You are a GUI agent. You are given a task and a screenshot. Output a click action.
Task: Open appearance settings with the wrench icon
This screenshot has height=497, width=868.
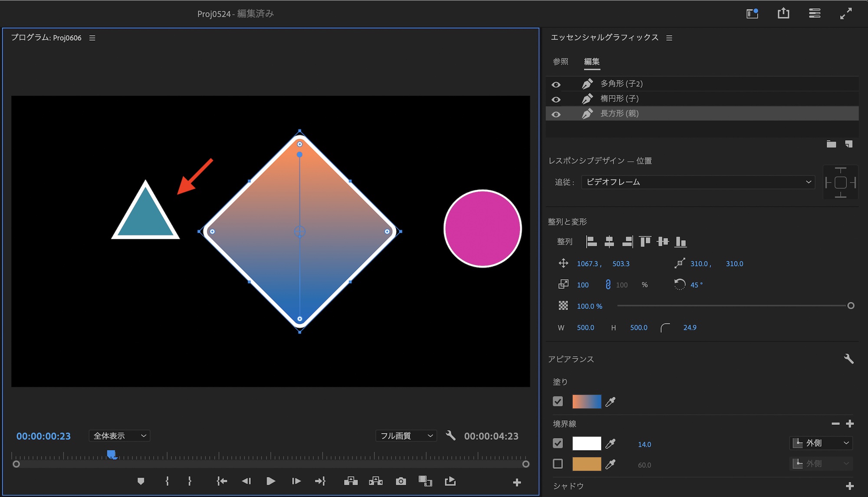click(849, 359)
